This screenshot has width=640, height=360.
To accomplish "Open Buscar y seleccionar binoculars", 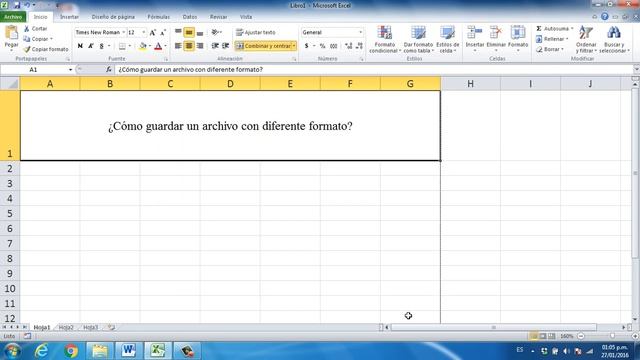I will tap(614, 39).
